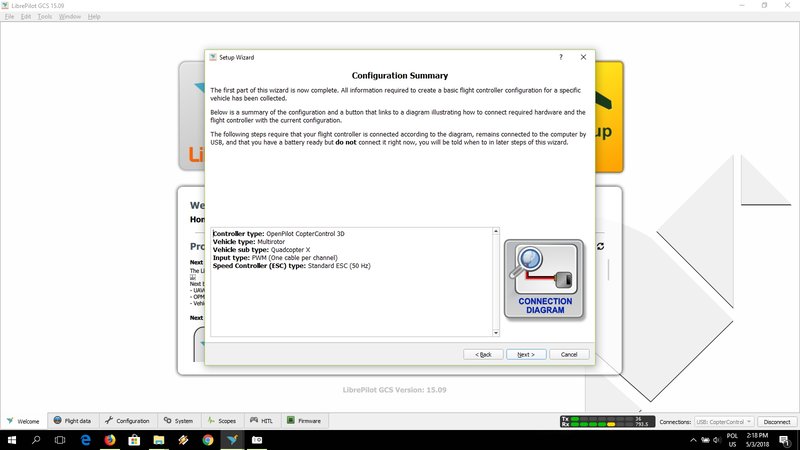The width and height of the screenshot is (800, 450).
Task: Show hidden system tray icons chevron
Action: point(695,440)
